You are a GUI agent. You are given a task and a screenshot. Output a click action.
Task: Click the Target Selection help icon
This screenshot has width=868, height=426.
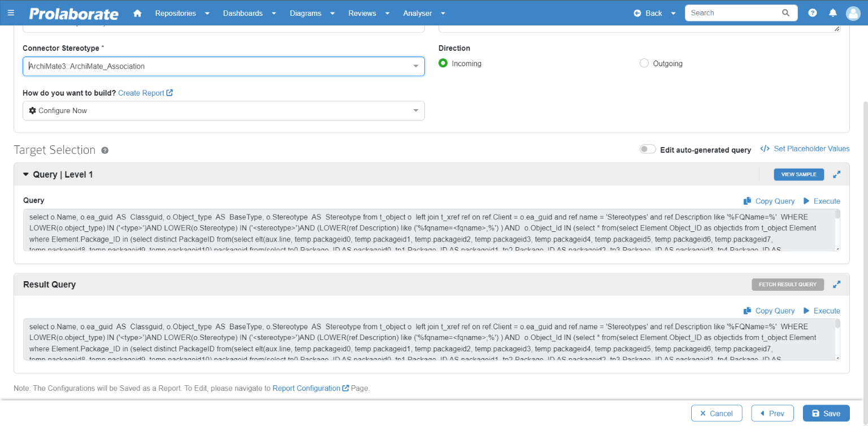click(x=105, y=149)
